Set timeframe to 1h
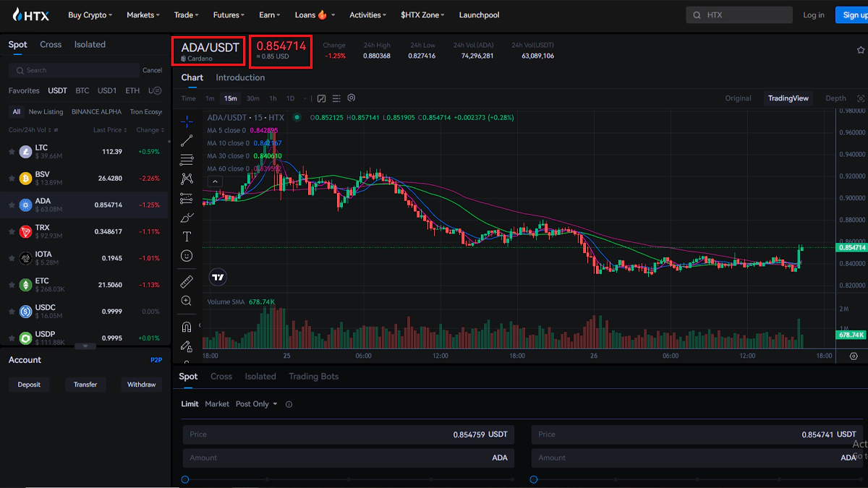 (273, 98)
